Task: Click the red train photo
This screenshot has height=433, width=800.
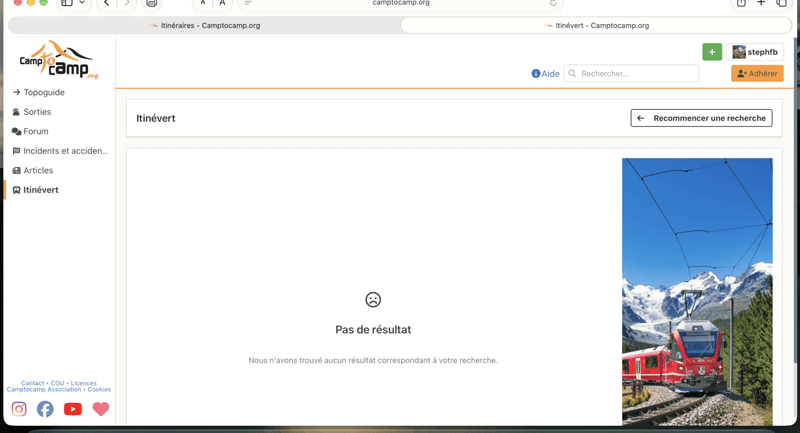Action: [697, 291]
